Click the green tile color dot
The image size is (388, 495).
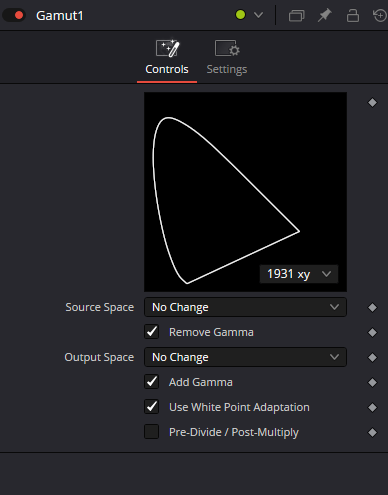tap(240, 15)
